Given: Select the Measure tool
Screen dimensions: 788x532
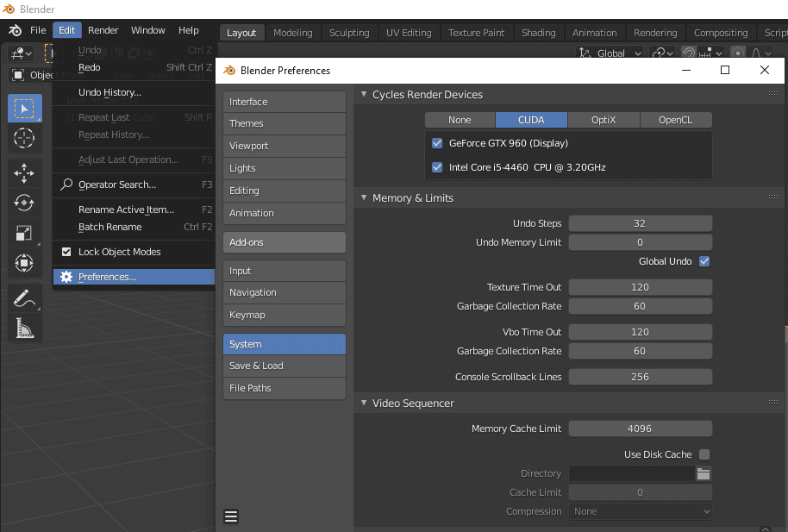Looking at the screenshot, I should point(24,329).
